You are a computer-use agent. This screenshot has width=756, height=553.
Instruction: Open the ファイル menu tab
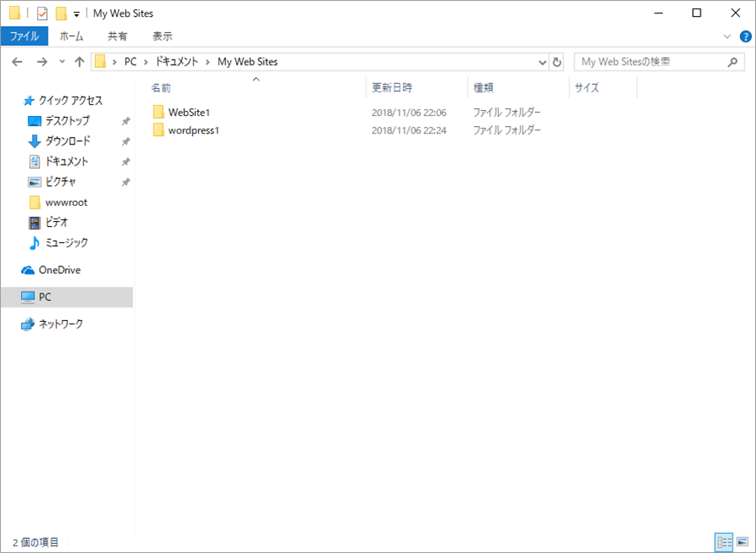click(x=24, y=36)
